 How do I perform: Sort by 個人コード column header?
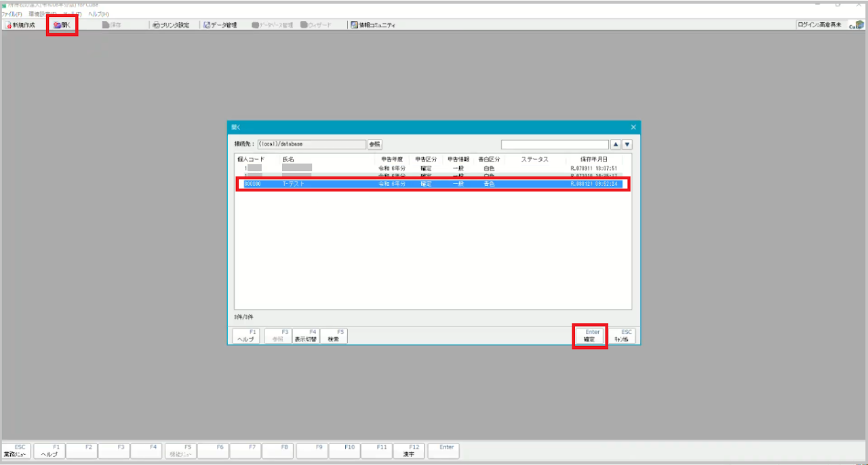pos(251,159)
